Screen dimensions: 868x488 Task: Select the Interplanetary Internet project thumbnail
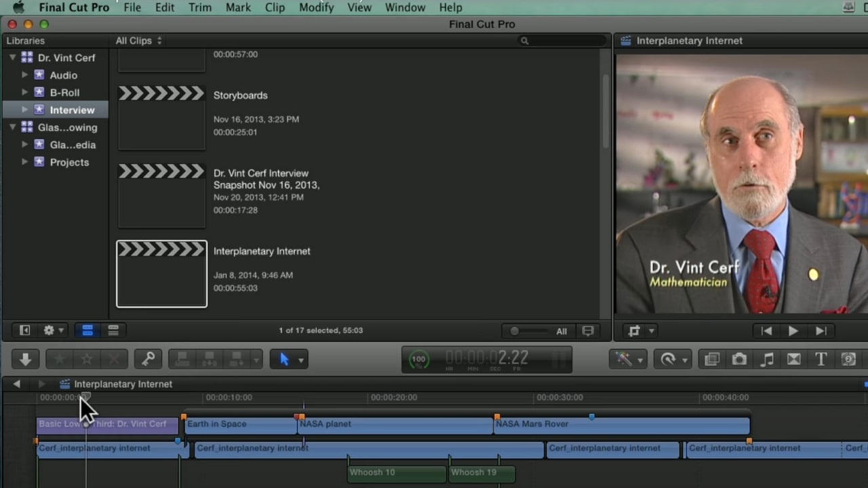[161, 274]
